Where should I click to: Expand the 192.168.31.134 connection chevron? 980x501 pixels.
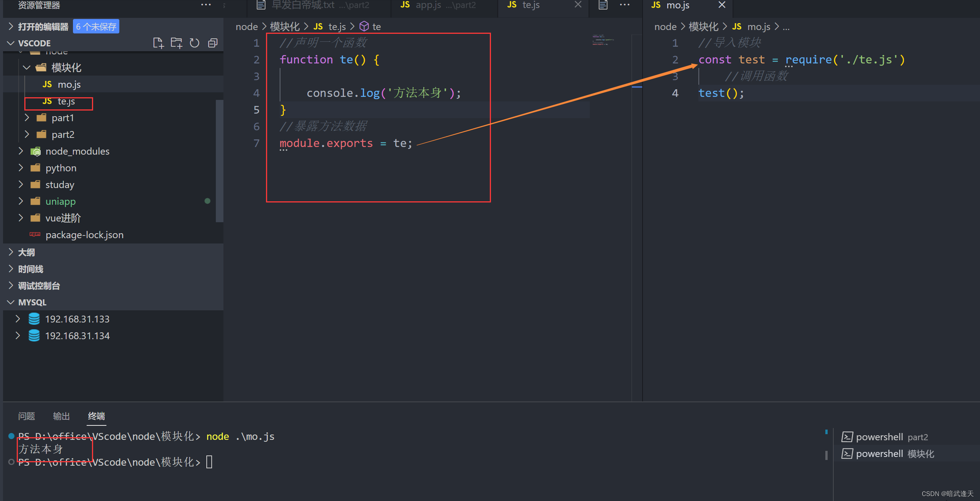click(17, 335)
